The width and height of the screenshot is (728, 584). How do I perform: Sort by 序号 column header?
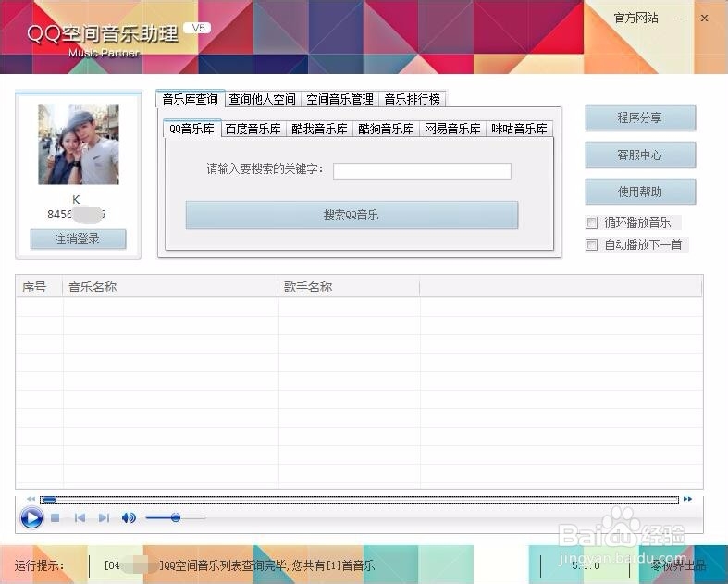click(x=39, y=287)
